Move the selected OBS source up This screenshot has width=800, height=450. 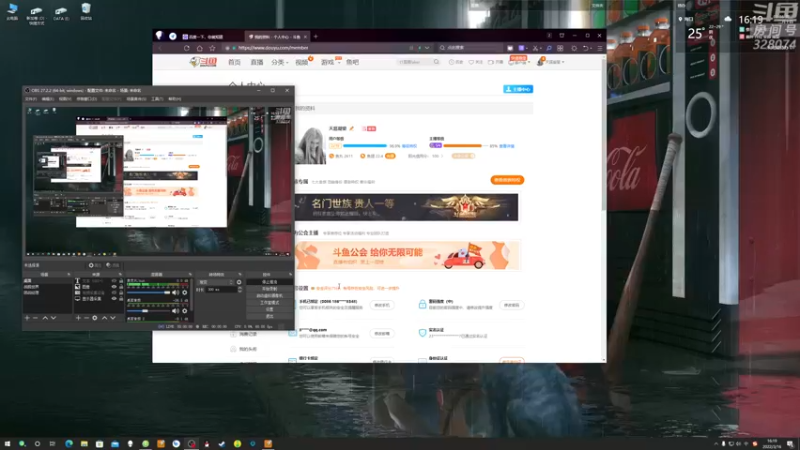tap(105, 318)
